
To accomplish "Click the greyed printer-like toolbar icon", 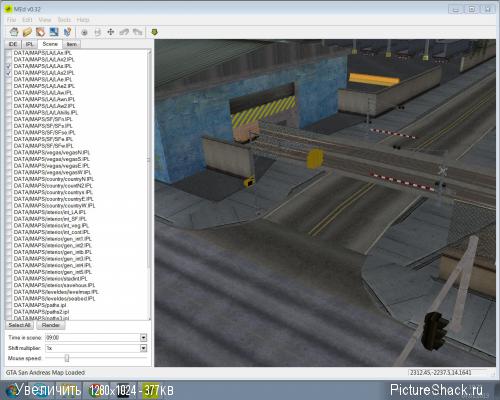I will click(98, 32).
